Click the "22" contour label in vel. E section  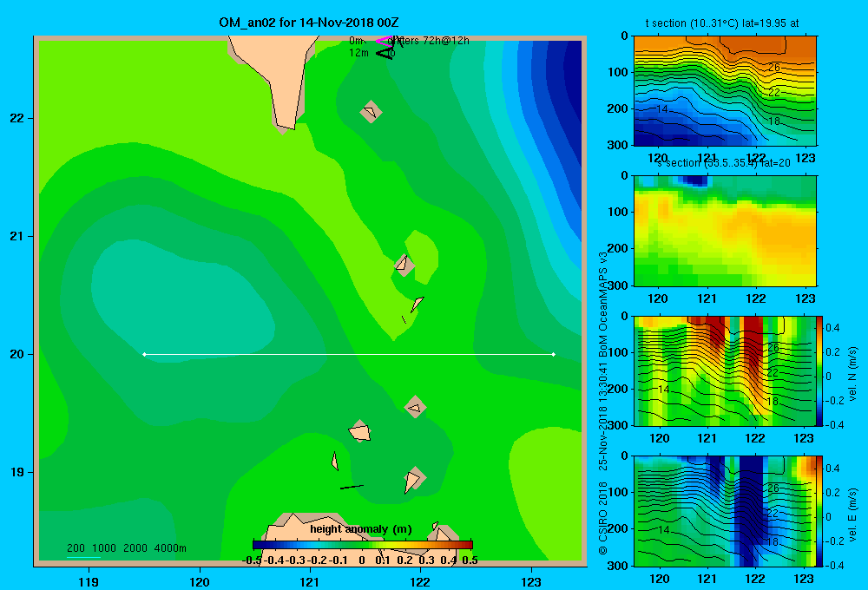[x=773, y=513]
